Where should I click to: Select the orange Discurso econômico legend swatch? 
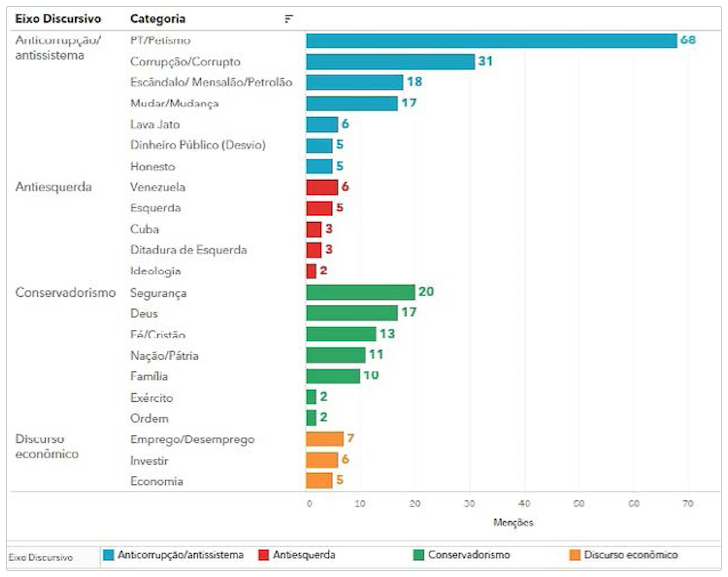(574, 555)
